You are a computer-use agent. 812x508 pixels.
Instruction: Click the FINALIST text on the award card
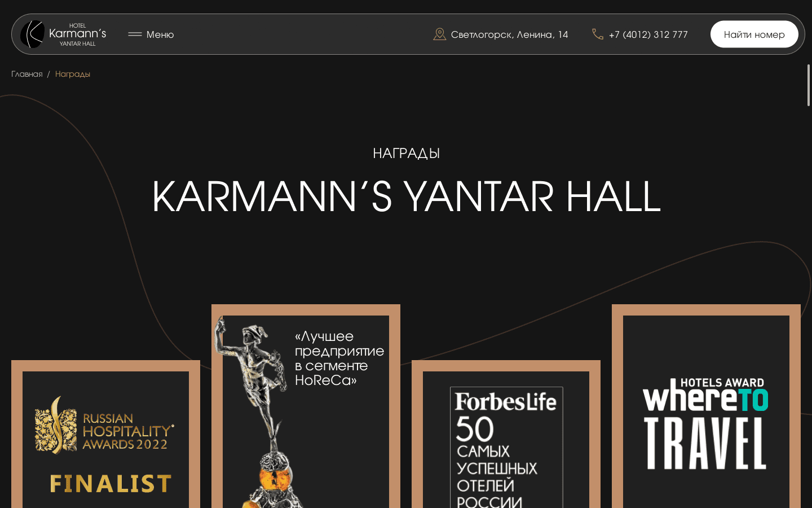(111, 484)
